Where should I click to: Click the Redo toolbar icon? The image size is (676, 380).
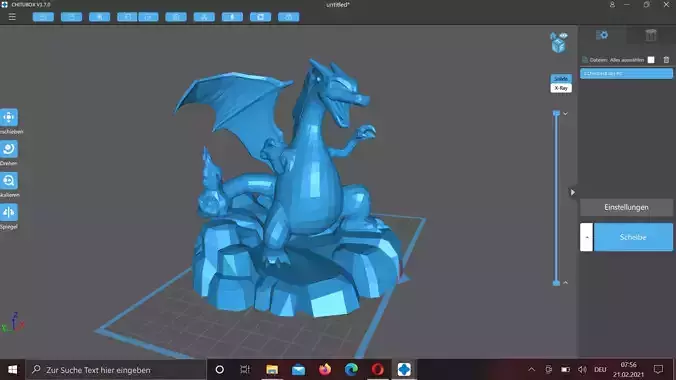[148, 17]
